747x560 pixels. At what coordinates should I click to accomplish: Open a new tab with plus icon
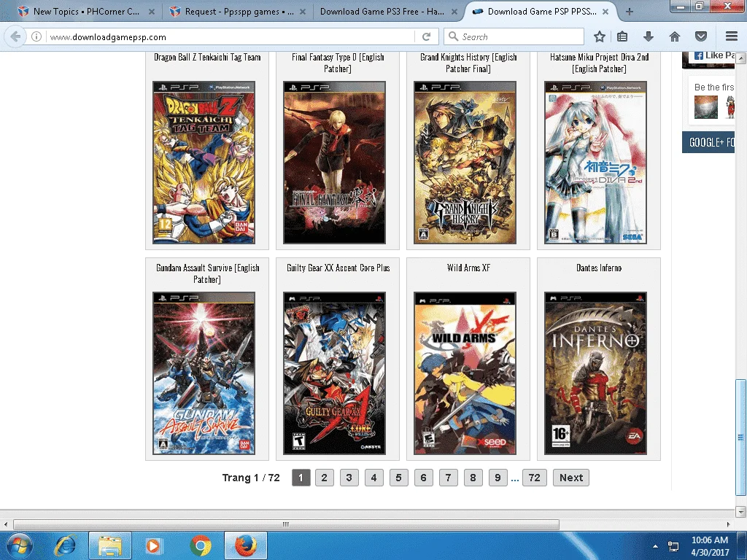(630, 12)
